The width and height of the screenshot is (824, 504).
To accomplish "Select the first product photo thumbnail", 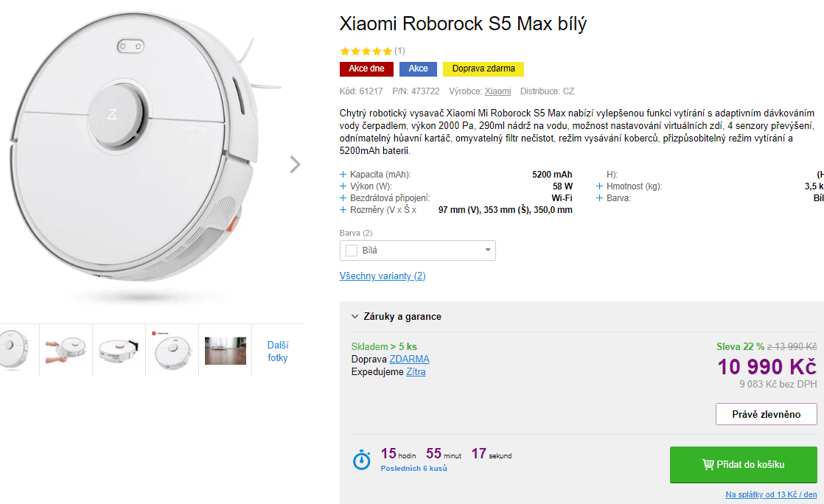I will (x=17, y=350).
